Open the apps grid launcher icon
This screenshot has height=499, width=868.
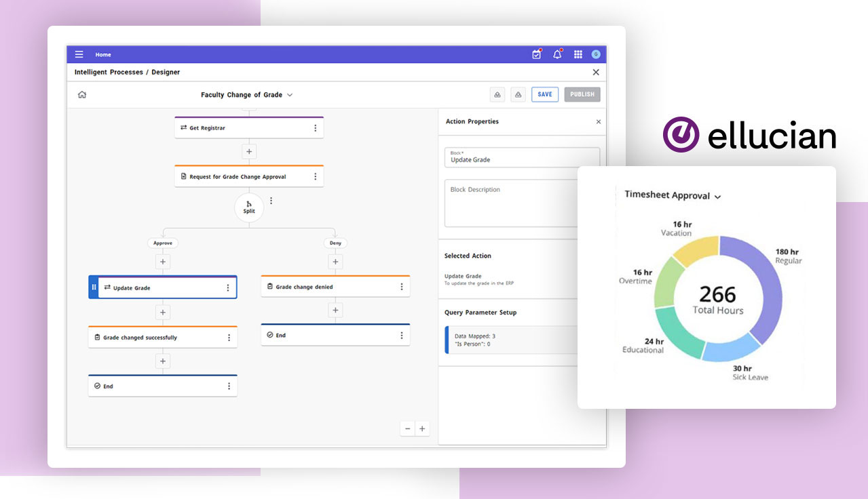coord(578,54)
